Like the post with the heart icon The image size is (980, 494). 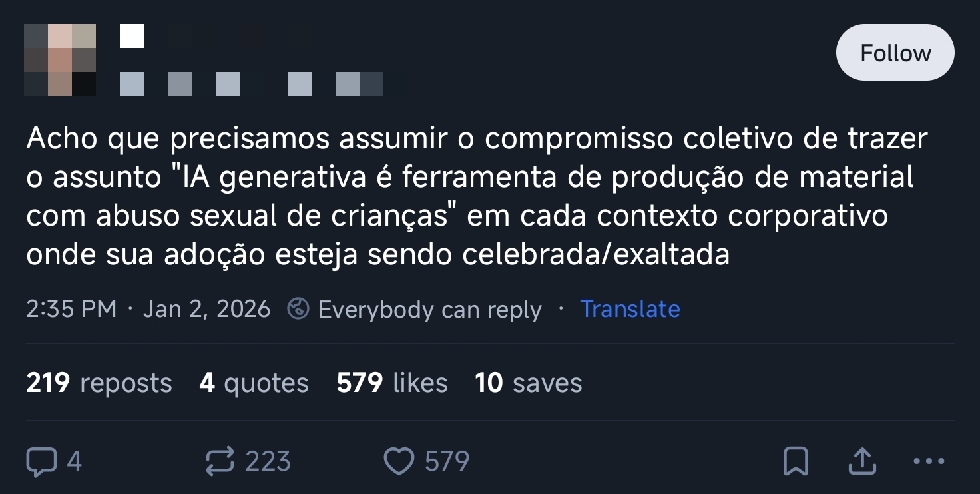(399, 461)
